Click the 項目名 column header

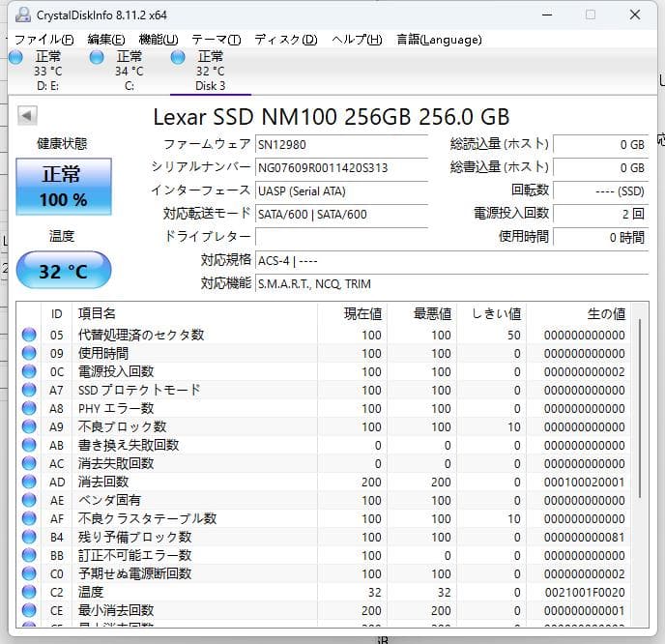[x=194, y=314]
